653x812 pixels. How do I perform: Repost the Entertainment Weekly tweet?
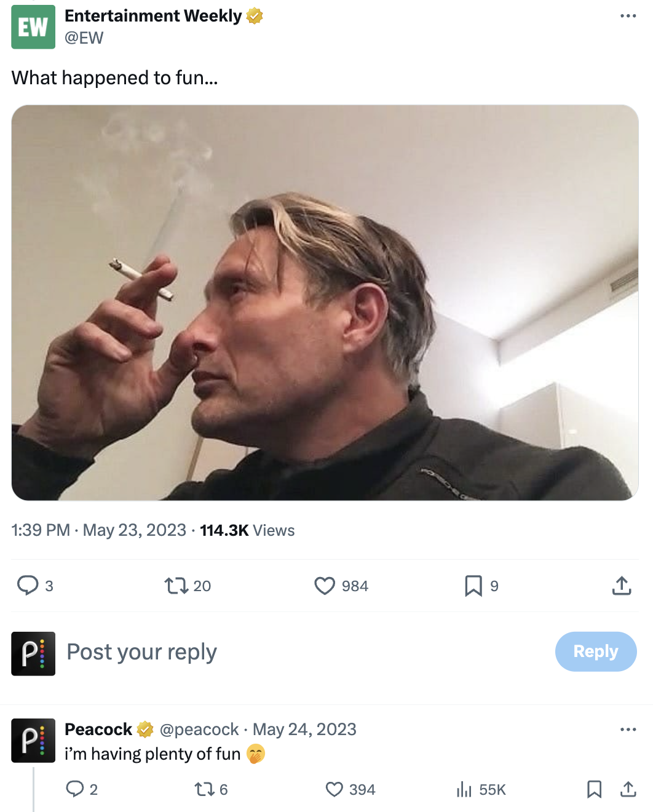point(176,585)
